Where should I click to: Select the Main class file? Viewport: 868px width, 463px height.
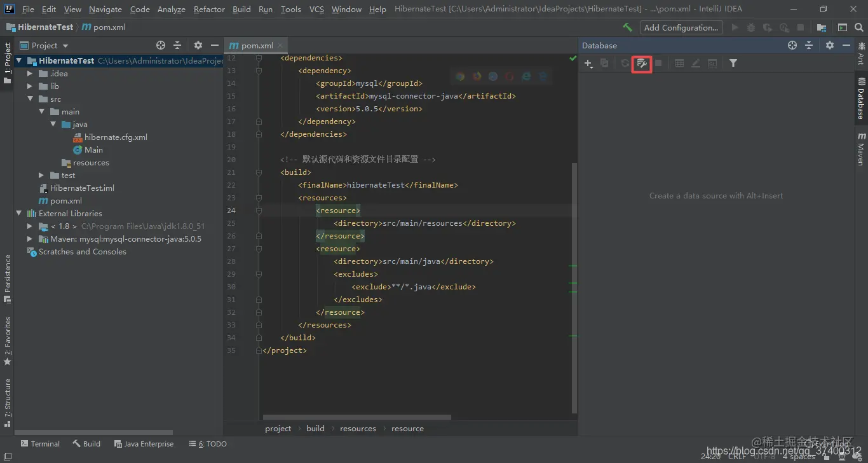pos(88,150)
